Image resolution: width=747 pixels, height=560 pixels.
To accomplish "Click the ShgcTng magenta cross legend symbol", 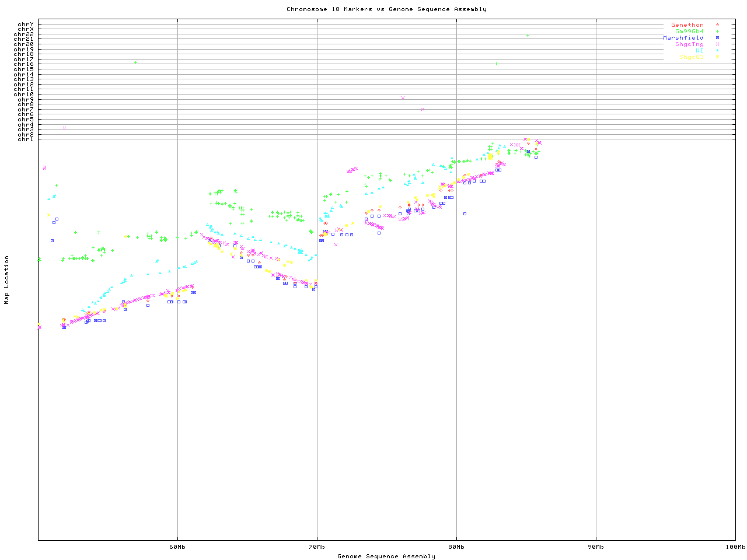I will [x=717, y=44].
